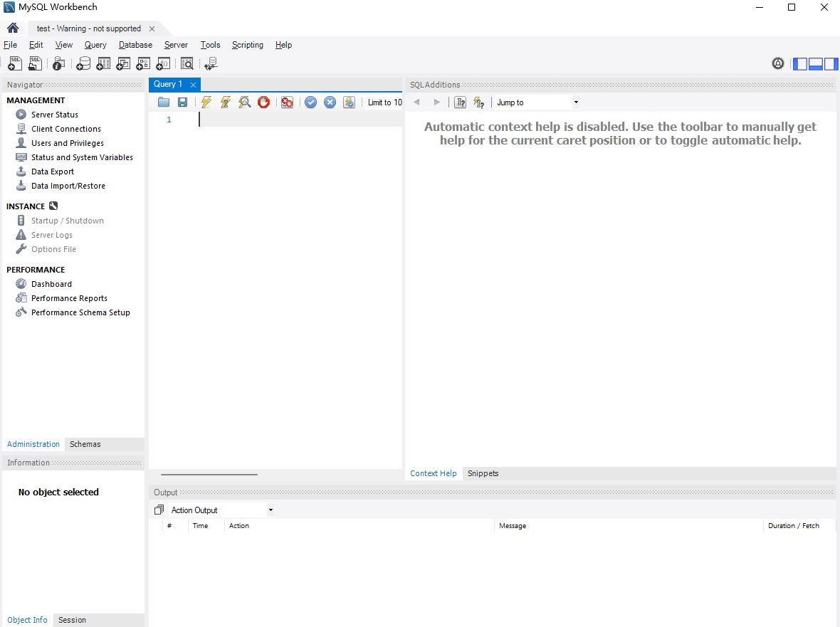Open the Server menu

click(x=176, y=45)
